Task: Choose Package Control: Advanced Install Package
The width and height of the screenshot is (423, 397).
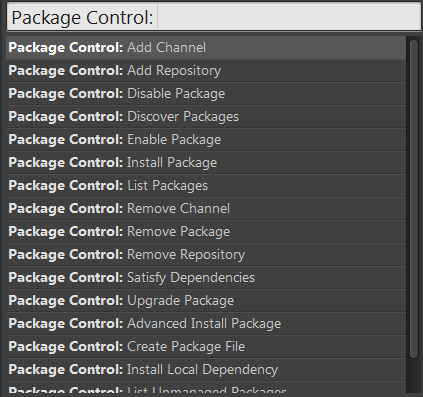Action: (x=206, y=324)
